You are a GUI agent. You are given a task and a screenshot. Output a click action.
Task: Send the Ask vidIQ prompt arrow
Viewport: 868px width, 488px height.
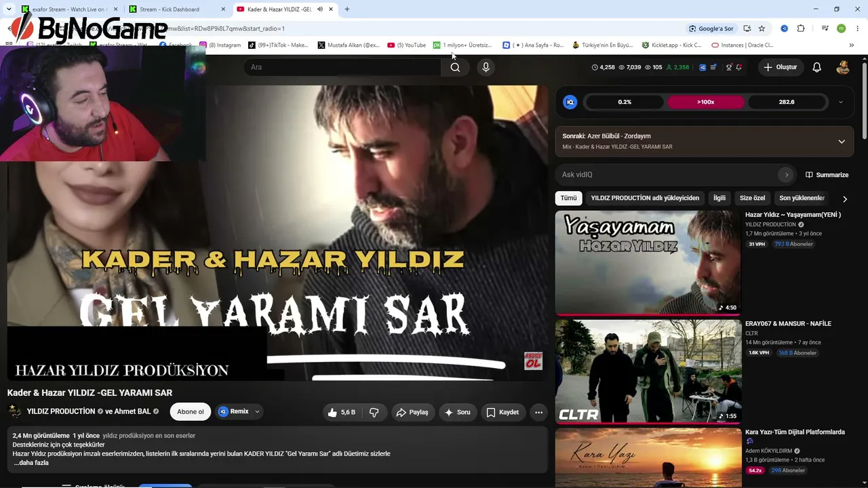[786, 175]
